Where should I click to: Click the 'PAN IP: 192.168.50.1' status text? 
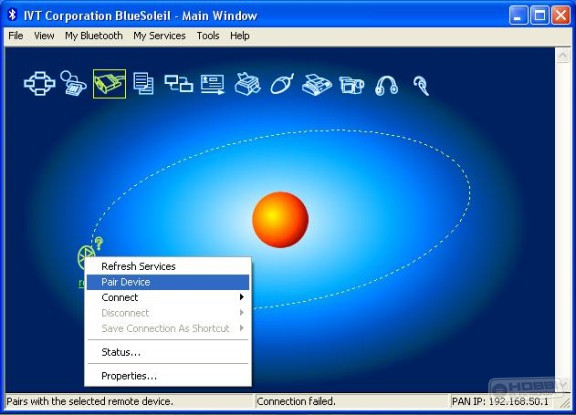[x=500, y=401]
